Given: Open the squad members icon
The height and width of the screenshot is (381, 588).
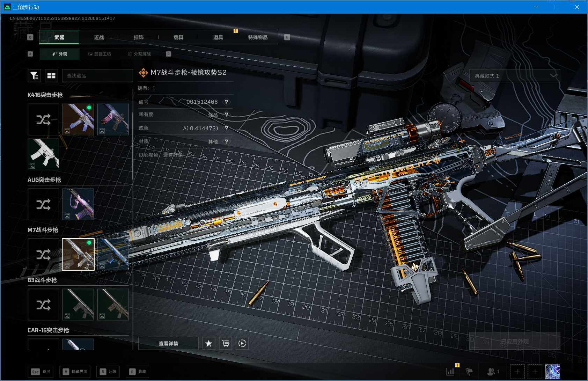Looking at the screenshot, I should [493, 372].
